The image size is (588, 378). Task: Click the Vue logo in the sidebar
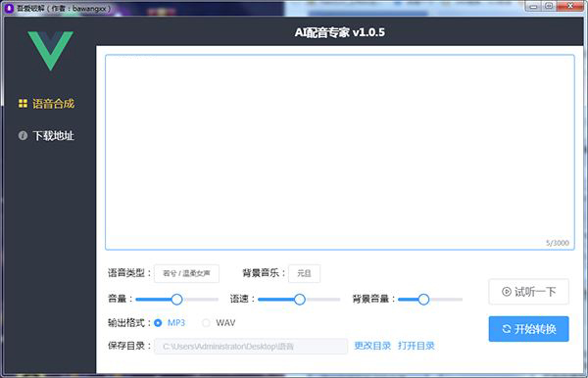(x=50, y=51)
